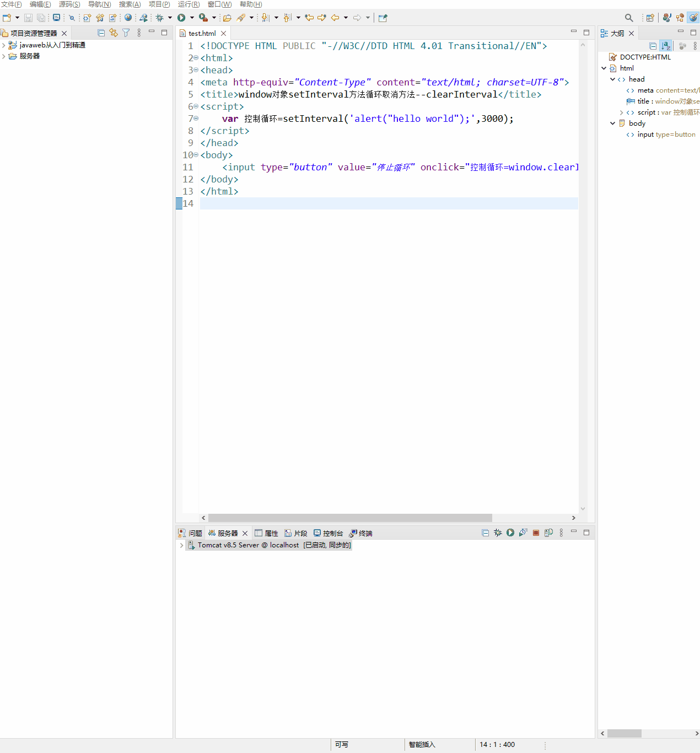Viewport: 700px width, 753px height.
Task: Select the test.html editor tab
Action: (x=202, y=34)
